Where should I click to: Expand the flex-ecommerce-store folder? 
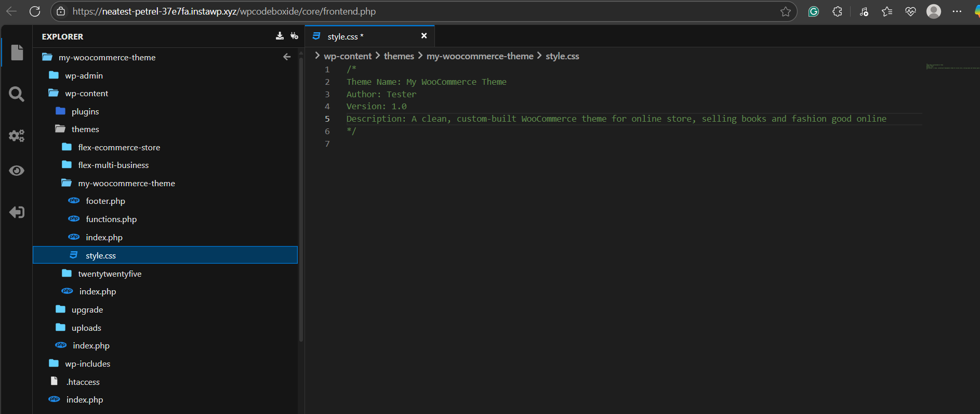(119, 147)
